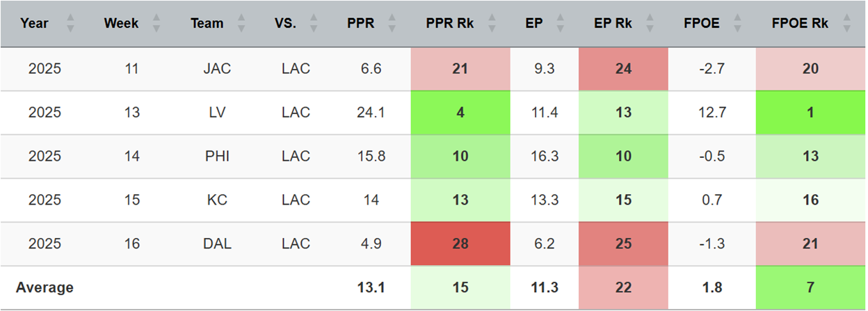The height and width of the screenshot is (311, 868).
Task: Select the Average row label
Action: coord(45,287)
